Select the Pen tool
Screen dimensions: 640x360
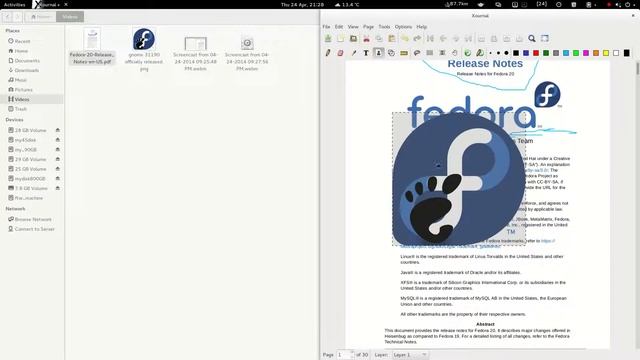(328, 53)
